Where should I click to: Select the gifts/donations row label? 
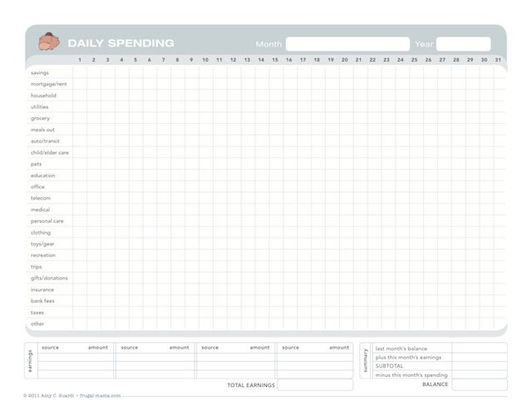(x=49, y=278)
